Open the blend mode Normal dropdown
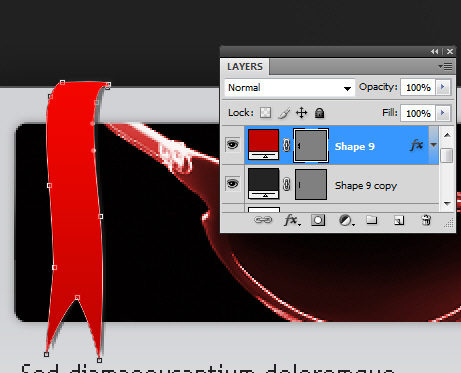The image size is (461, 373). (290, 88)
